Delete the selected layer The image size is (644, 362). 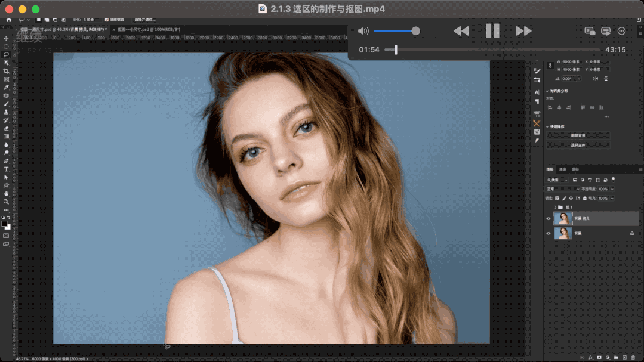pyautogui.click(x=633, y=357)
